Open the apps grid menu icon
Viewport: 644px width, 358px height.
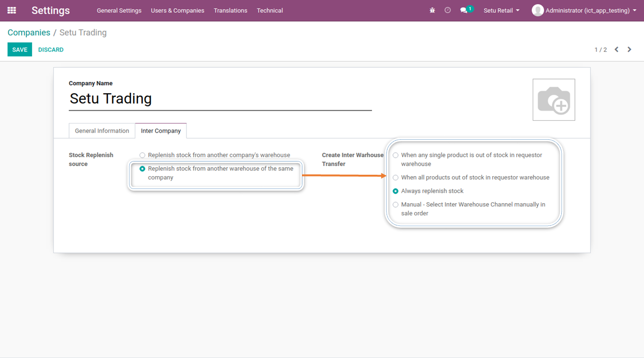[x=12, y=10]
